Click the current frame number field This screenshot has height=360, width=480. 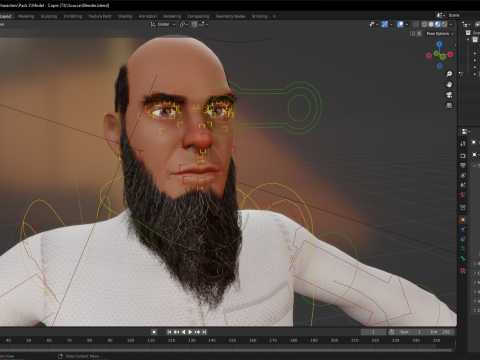(373, 332)
